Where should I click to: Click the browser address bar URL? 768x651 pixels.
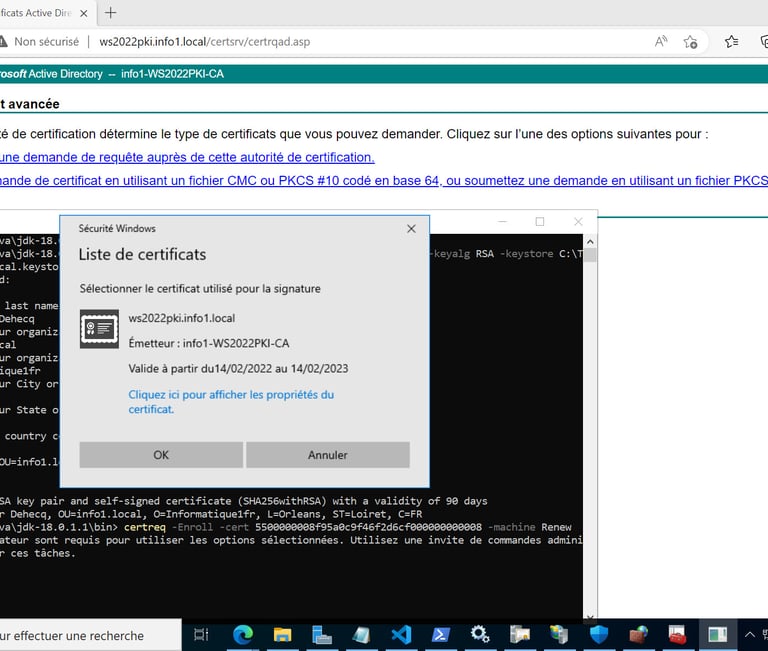205,42
